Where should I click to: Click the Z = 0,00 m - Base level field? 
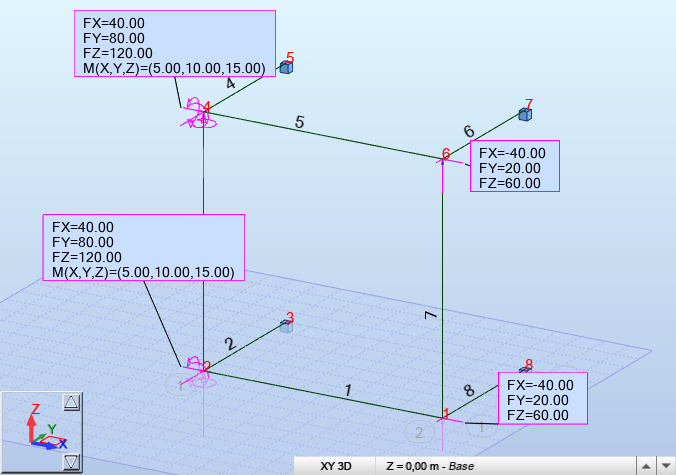tap(506, 466)
